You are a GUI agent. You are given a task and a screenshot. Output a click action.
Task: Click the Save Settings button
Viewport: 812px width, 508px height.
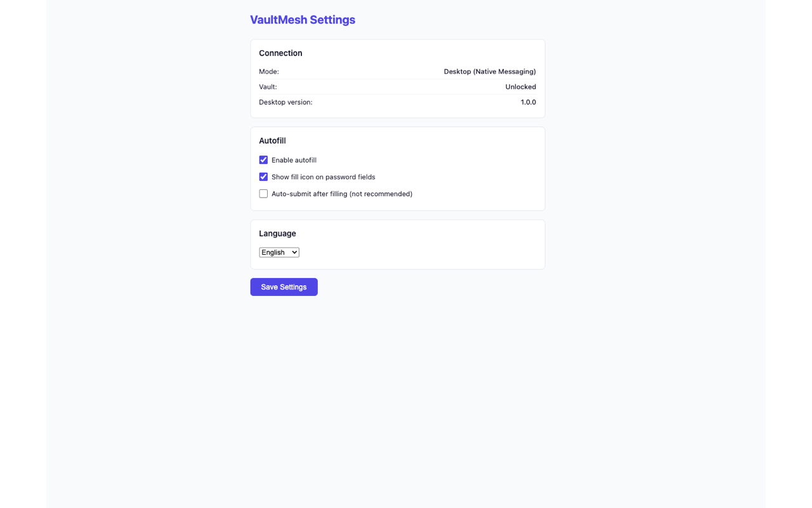[284, 287]
